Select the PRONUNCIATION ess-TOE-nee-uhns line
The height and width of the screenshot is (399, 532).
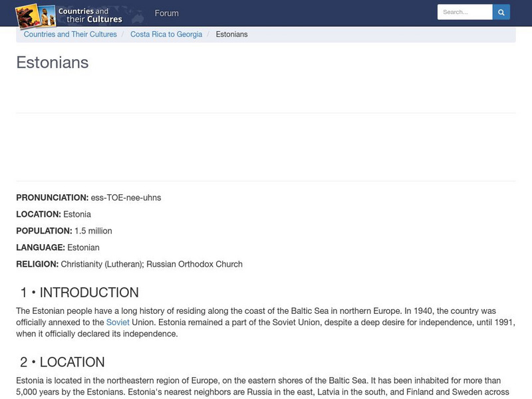coord(88,198)
